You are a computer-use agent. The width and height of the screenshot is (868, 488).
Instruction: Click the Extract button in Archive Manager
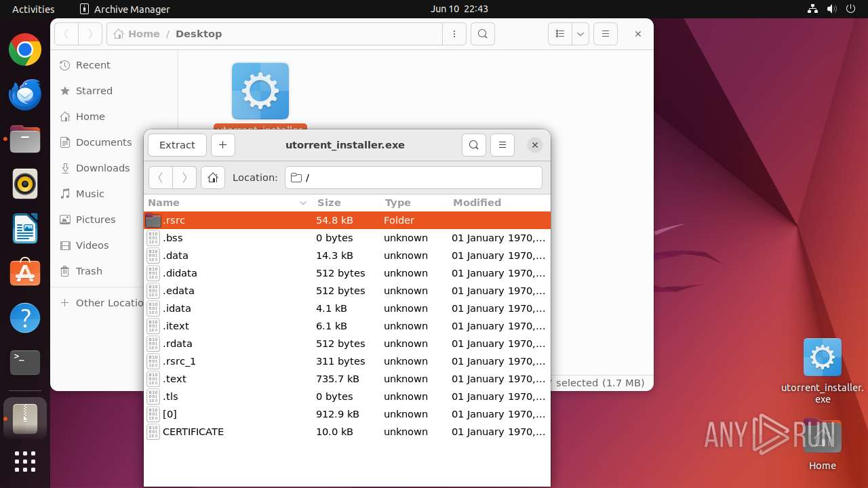[x=177, y=145]
